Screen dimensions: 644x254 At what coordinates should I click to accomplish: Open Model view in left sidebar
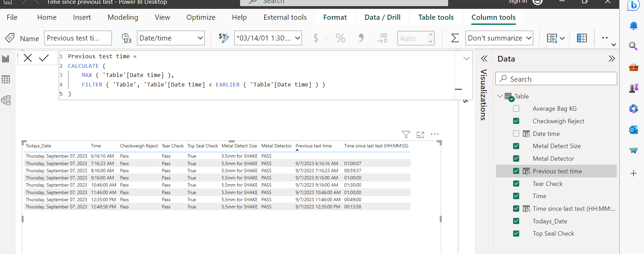[x=6, y=100]
